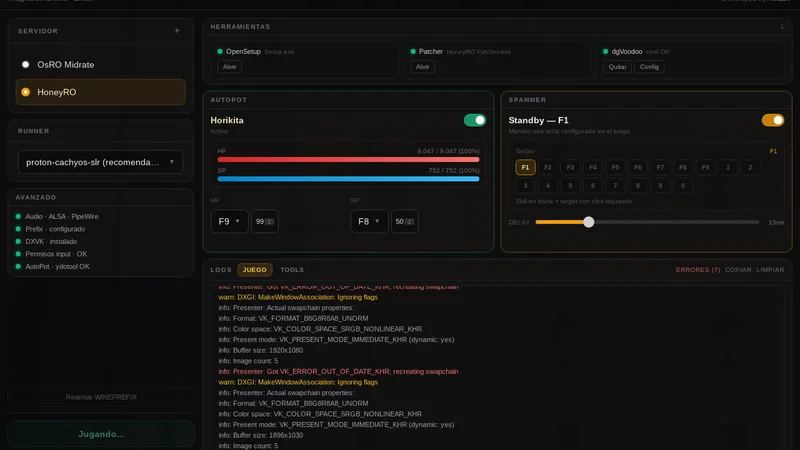This screenshot has height=450, width=800.
Task: Select spammer key 4
Action: click(x=547, y=186)
